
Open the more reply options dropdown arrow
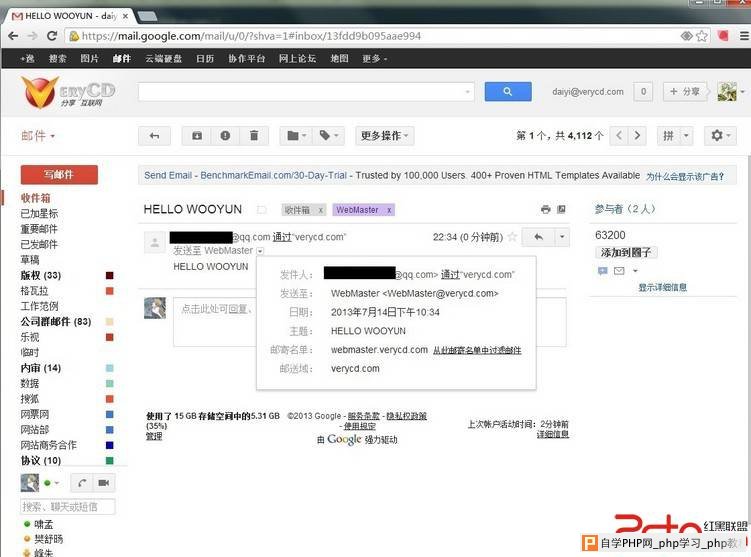pos(562,237)
